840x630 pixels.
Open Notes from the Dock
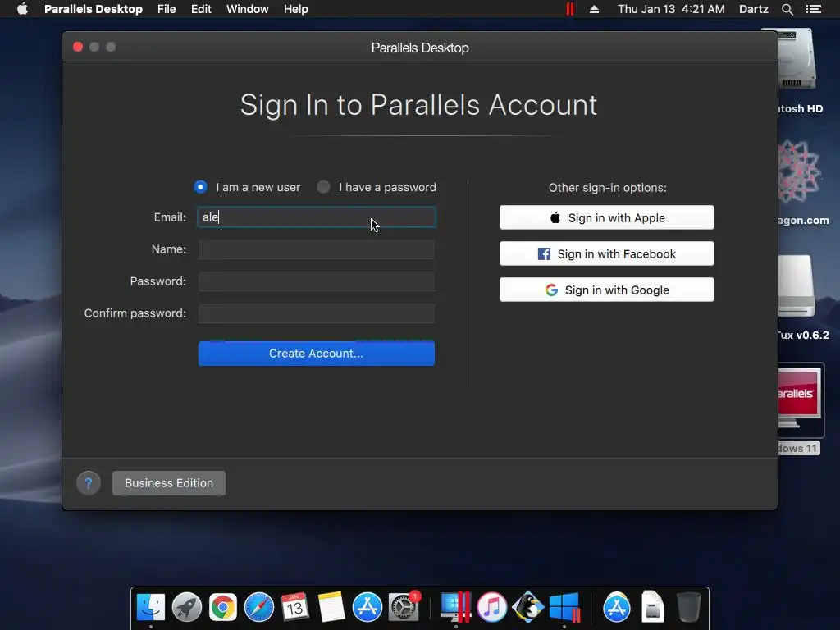coord(331,607)
